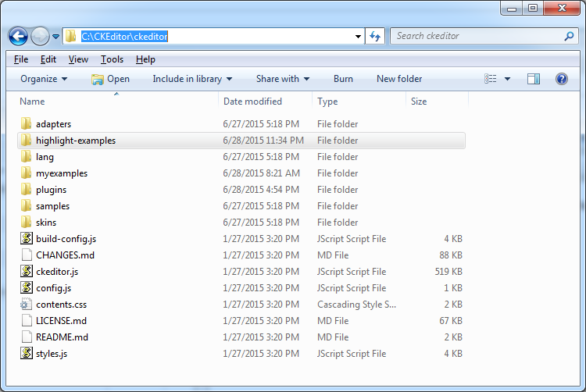586x392 pixels.
Task: Click the ckeditor.js script icon
Action: 26,272
